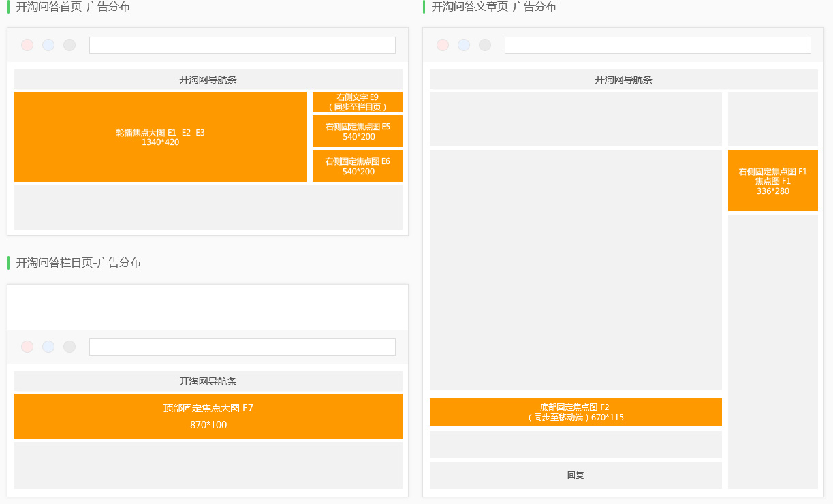Click the 右侧文字 E9 ad slot

357,102
